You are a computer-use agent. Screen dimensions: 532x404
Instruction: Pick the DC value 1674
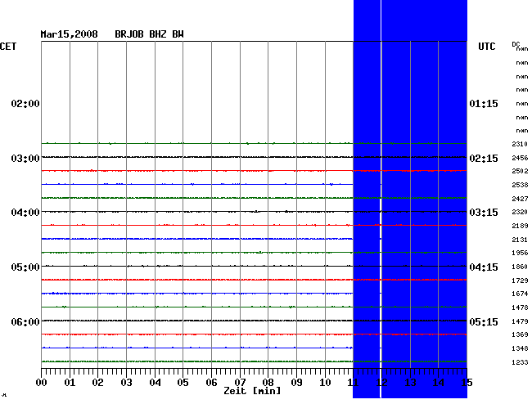tap(520, 294)
